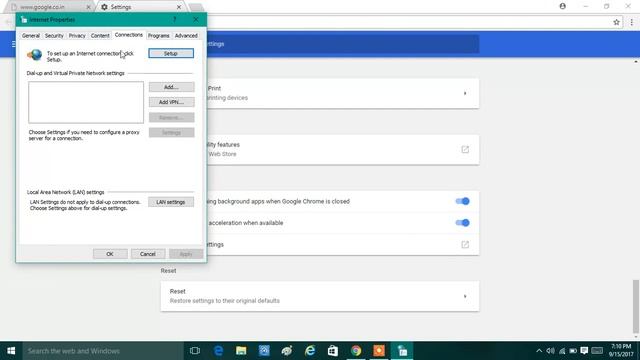Open Task View from the taskbar

(195, 351)
